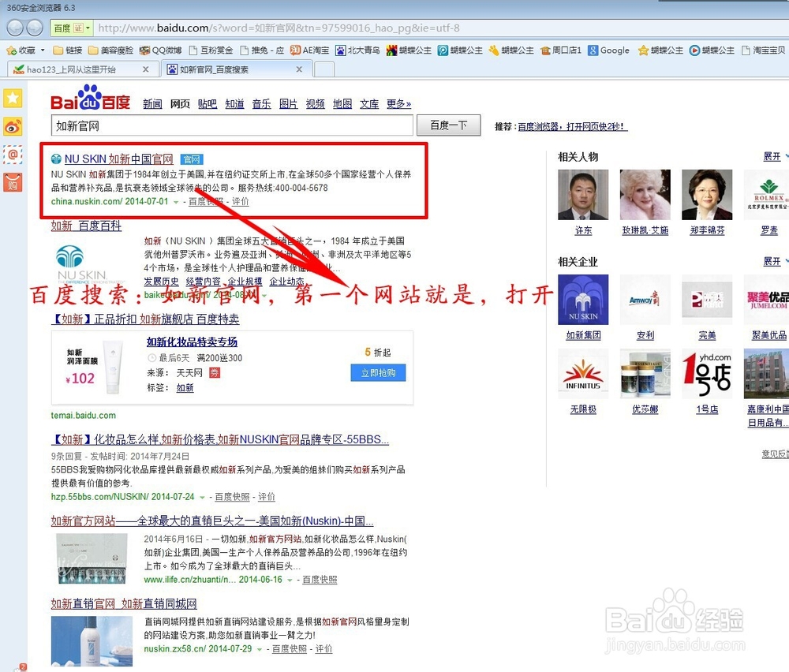The image size is (789, 672).
Task: Click the browser address bar URL
Action: pyautogui.click(x=279, y=28)
